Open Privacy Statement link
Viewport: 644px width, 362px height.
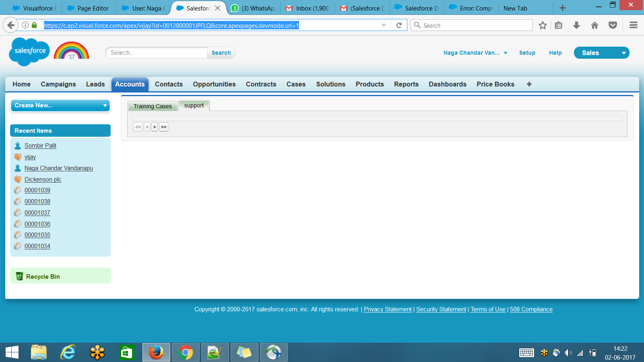pyautogui.click(x=388, y=309)
